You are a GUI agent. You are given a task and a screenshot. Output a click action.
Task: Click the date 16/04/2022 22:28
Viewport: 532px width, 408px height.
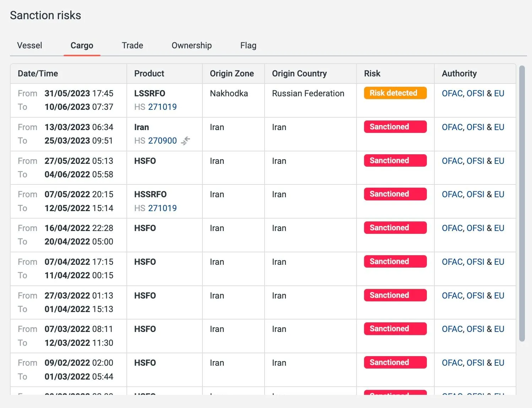click(79, 228)
